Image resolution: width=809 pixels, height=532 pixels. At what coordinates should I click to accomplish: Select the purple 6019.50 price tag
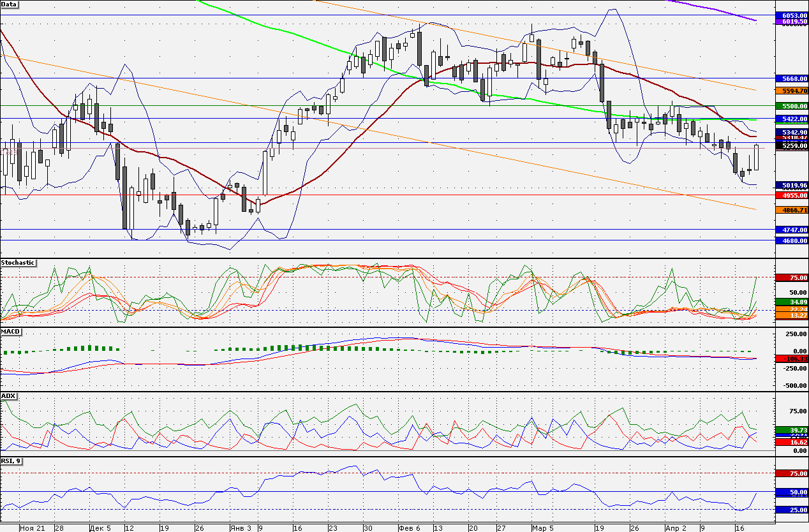tap(791, 22)
